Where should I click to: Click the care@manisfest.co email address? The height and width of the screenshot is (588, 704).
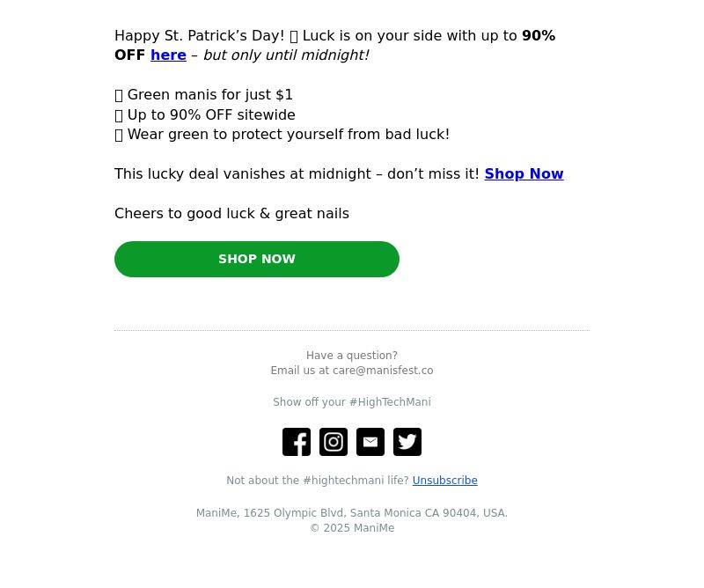tap(383, 371)
